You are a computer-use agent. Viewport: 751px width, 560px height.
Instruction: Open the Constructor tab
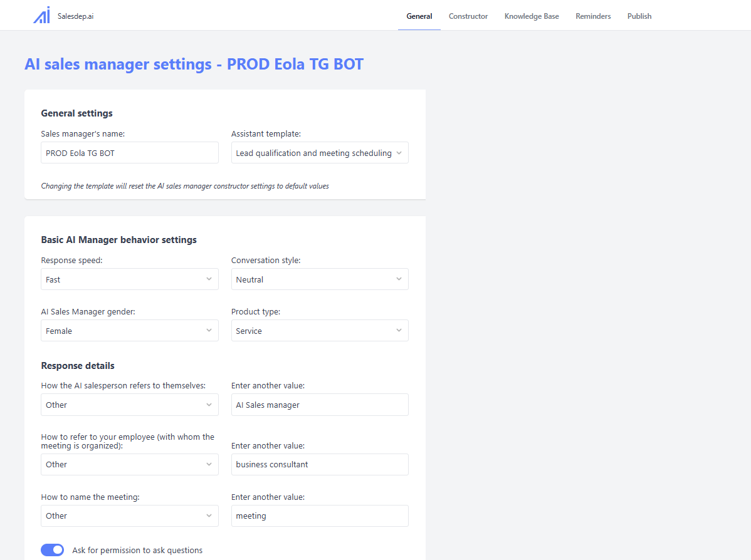pyautogui.click(x=468, y=16)
